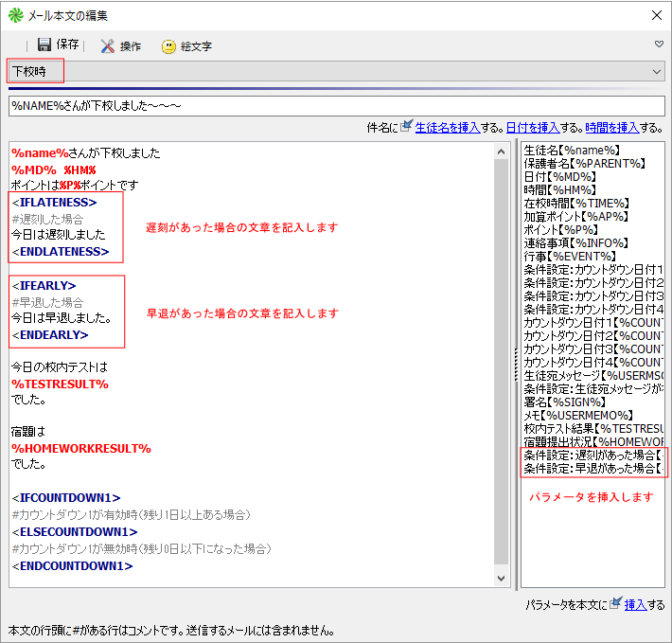The image size is (672, 643).
Task: Select 校内テスト結果【%TESTRESU parameter
Action: (x=593, y=429)
